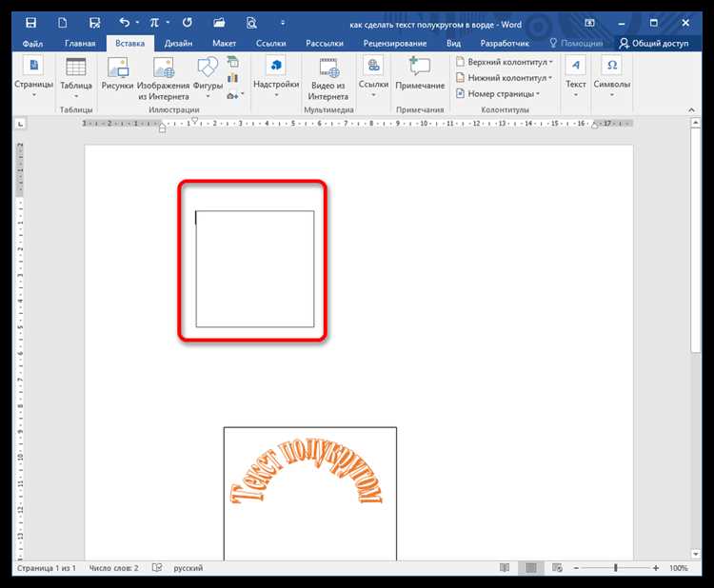Expand the Символы symbols menu
Image resolution: width=714 pixels, height=588 pixels.
pyautogui.click(x=612, y=76)
